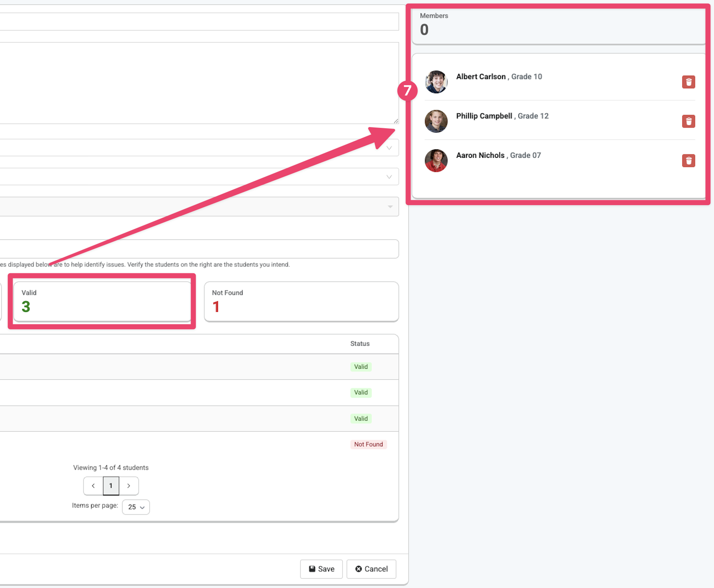Go to previous page of students
Image resolution: width=714 pixels, height=588 pixels.
point(93,486)
